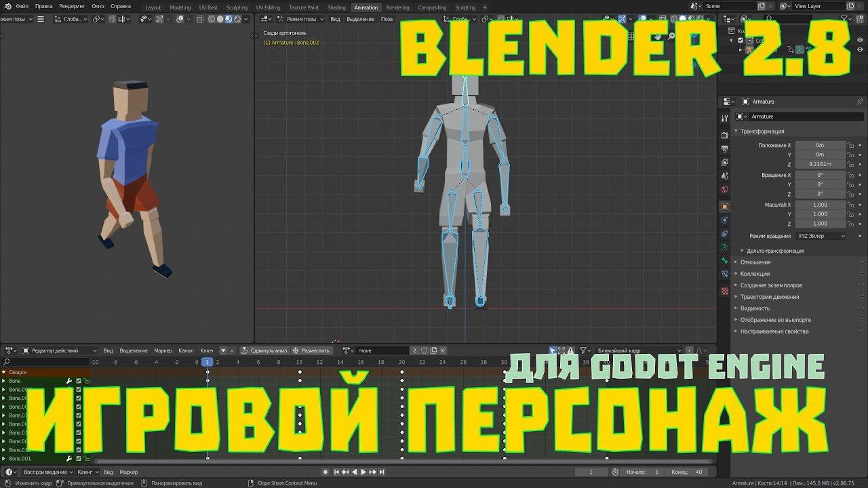This screenshot has height=488, width=868.
Task: Click the Сдвинуть вниз button
Action: [x=264, y=350]
